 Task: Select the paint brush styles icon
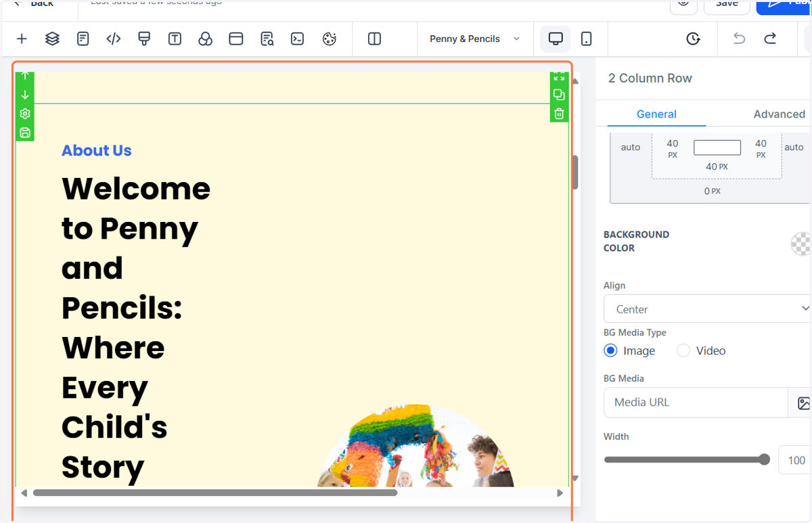point(144,39)
